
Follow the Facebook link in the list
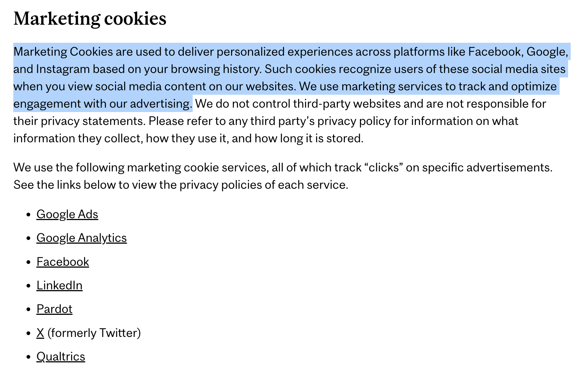(x=63, y=262)
